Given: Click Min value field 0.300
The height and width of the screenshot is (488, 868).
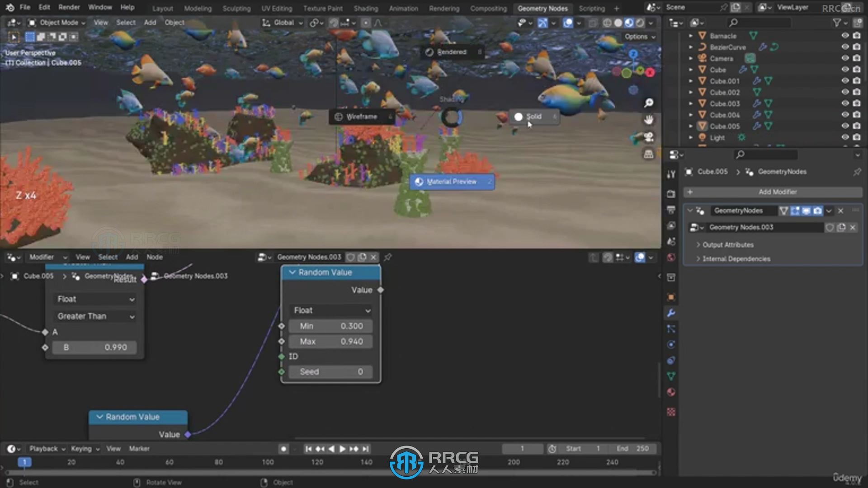Looking at the screenshot, I should coord(331,326).
